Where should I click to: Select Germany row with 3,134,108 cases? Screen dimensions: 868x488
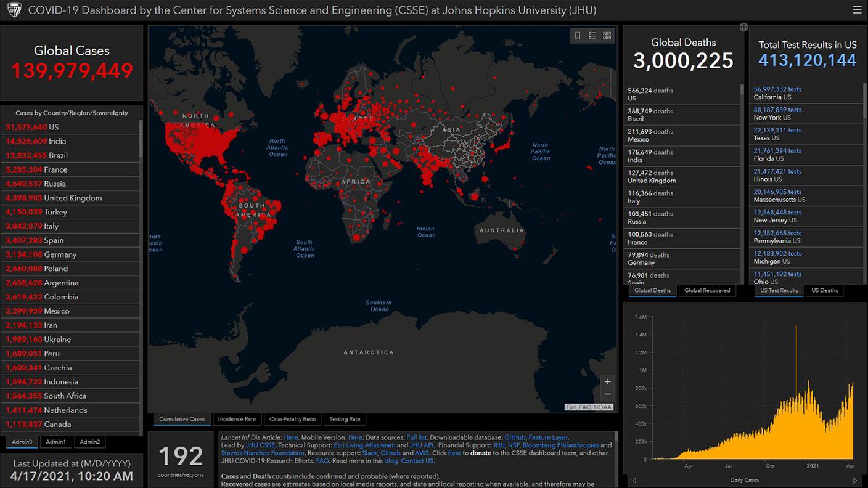[70, 254]
